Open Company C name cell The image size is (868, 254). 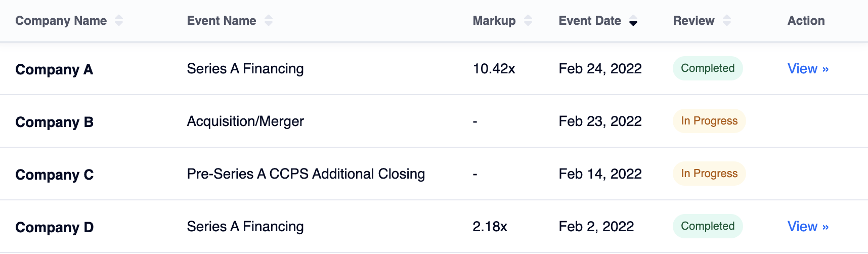[55, 175]
